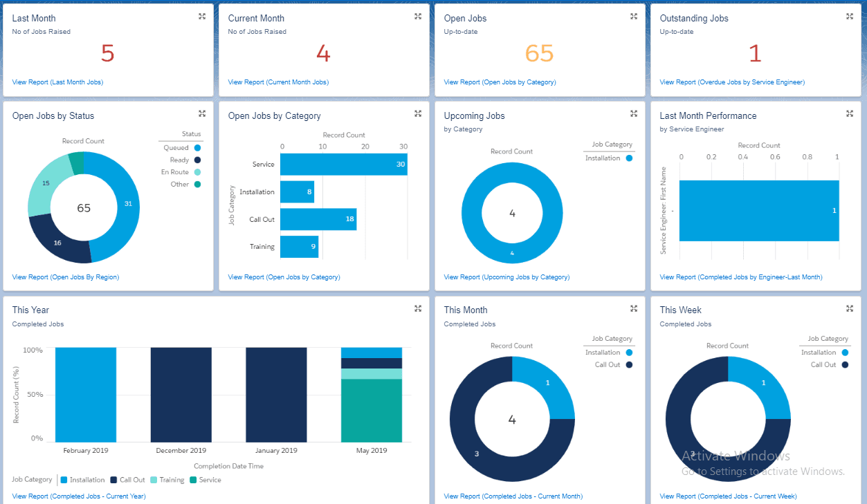Open View Report (Last Month Jobs) link
The width and height of the screenshot is (867, 504).
[57, 82]
